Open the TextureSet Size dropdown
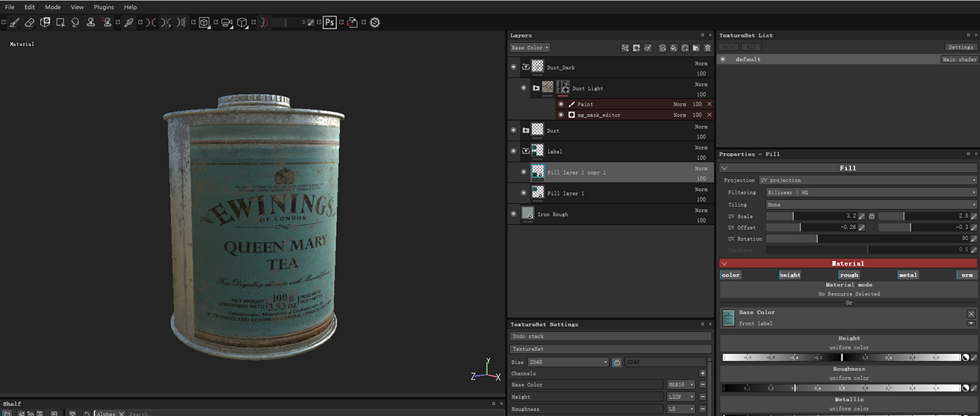 [x=568, y=362]
